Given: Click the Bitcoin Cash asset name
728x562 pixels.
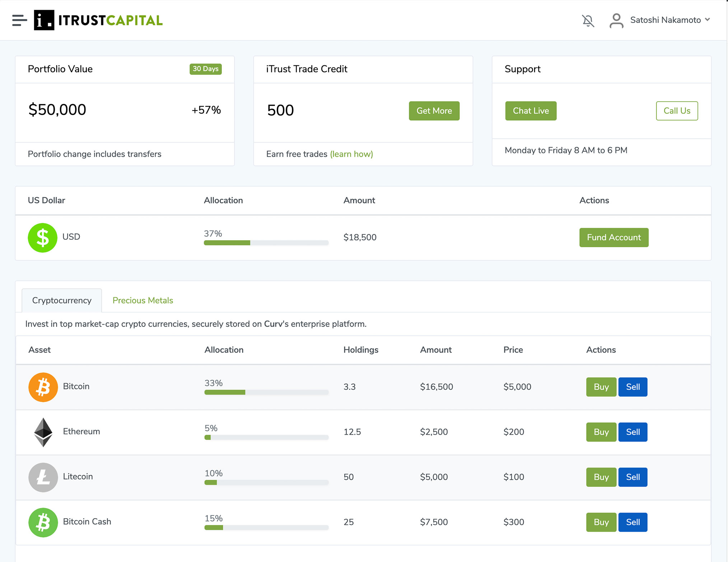Looking at the screenshot, I should point(87,521).
